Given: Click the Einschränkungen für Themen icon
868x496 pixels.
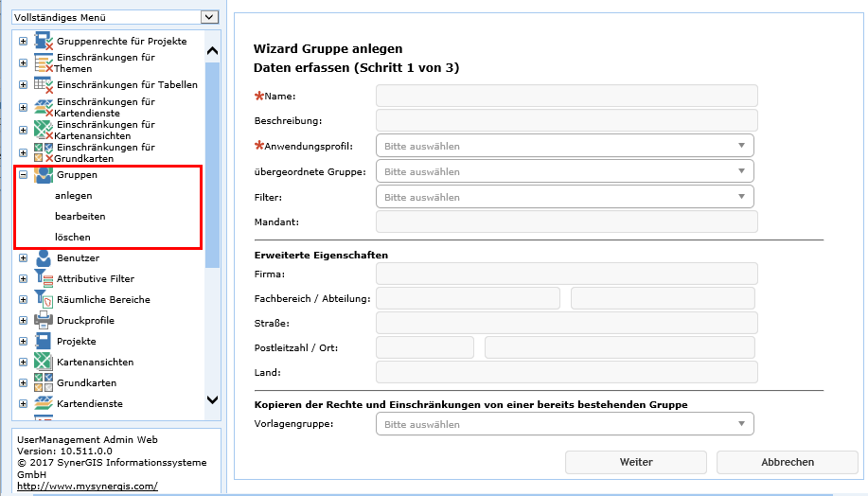Looking at the screenshot, I should click(x=44, y=63).
